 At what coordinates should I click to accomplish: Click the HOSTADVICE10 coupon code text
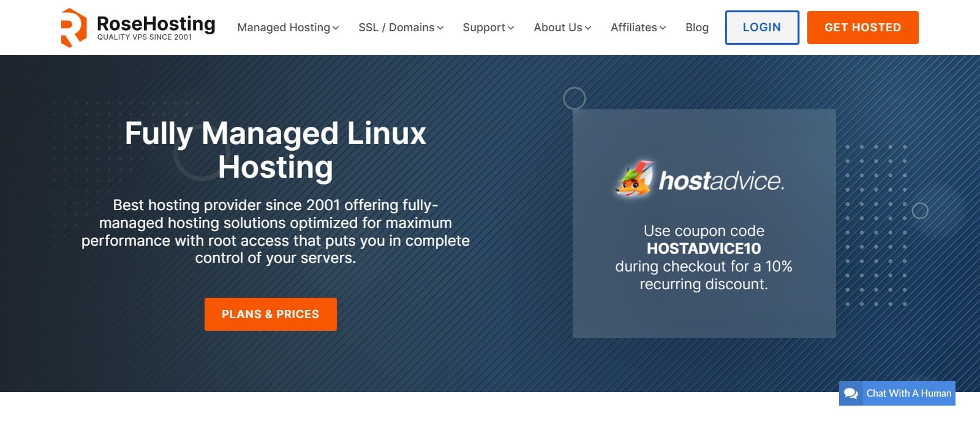pos(704,249)
